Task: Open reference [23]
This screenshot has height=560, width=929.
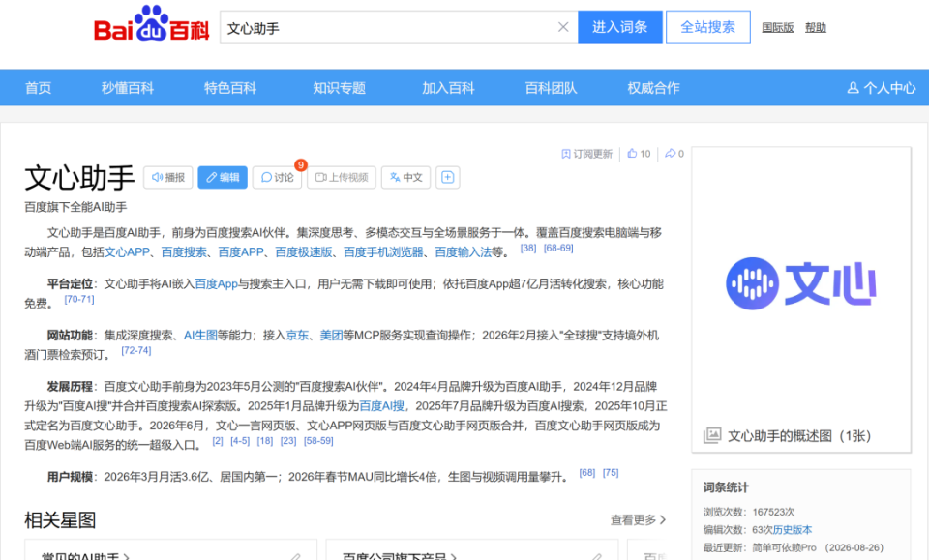Action: pyautogui.click(x=288, y=441)
